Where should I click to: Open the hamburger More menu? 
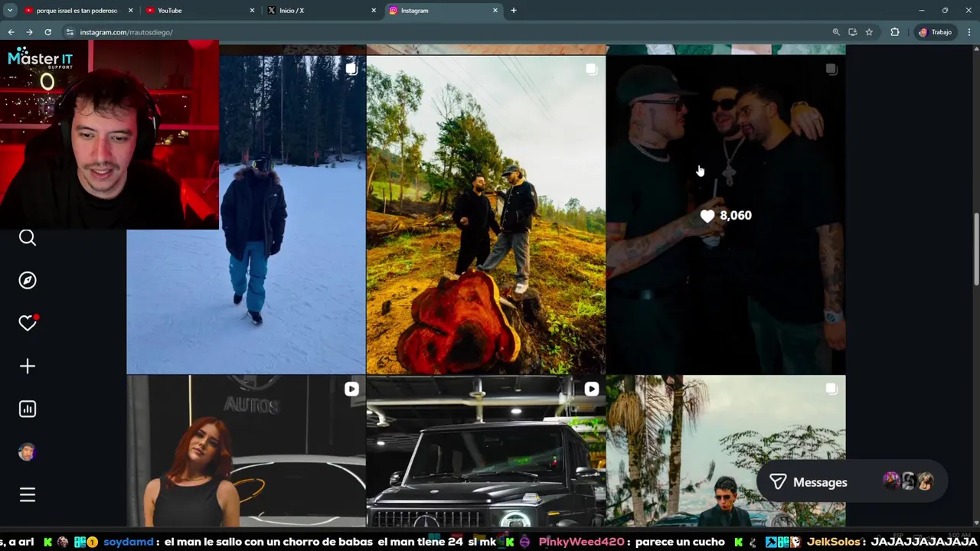tap(28, 495)
